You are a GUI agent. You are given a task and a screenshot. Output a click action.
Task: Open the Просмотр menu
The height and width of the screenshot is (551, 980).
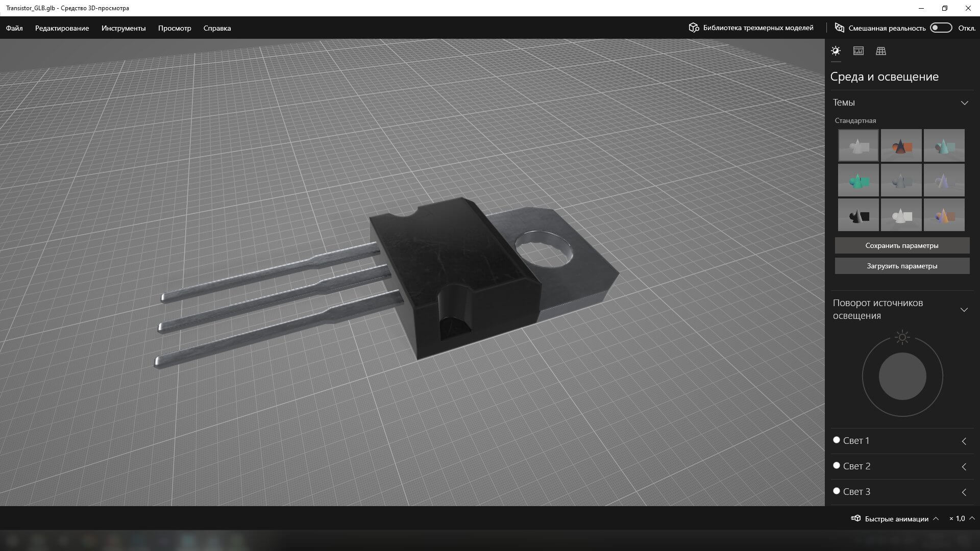point(175,28)
